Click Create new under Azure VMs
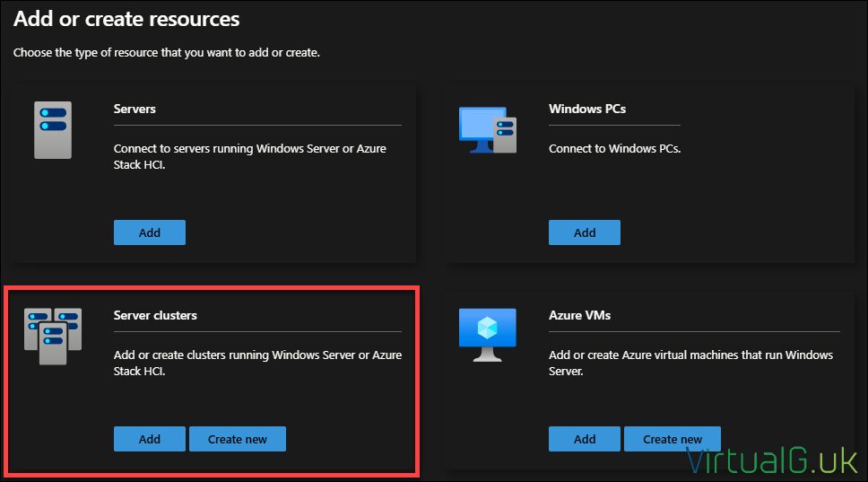868x482 pixels. tap(672, 439)
